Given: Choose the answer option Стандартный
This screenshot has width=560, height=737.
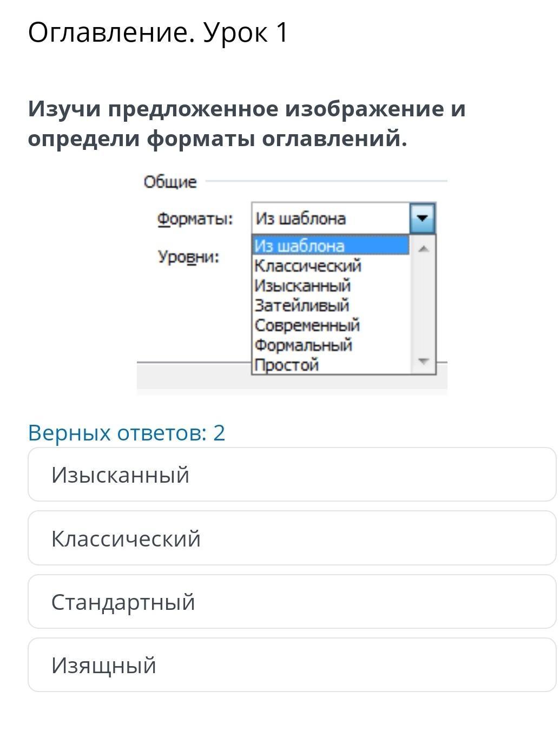Looking at the screenshot, I should [292, 602].
